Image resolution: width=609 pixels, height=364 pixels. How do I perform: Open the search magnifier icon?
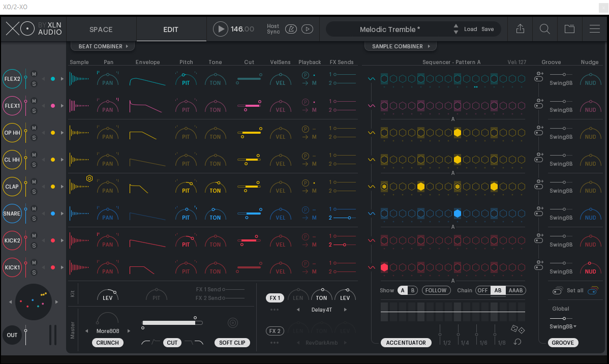pos(544,29)
